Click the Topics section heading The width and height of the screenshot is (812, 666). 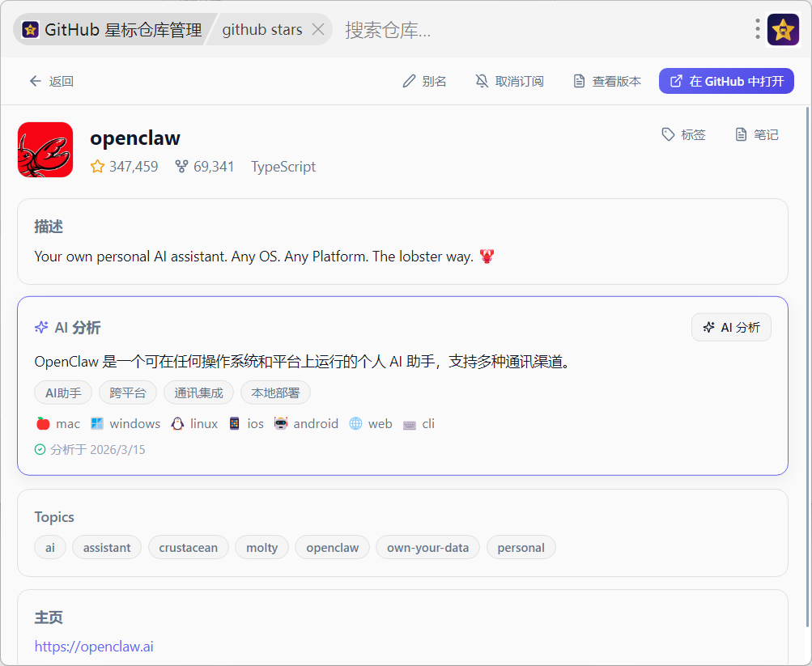54,517
